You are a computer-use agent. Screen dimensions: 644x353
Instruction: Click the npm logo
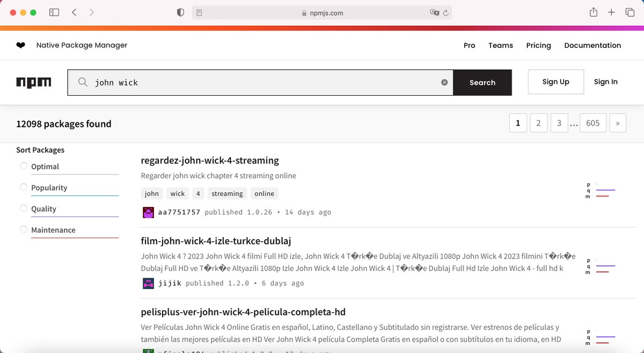pos(34,82)
